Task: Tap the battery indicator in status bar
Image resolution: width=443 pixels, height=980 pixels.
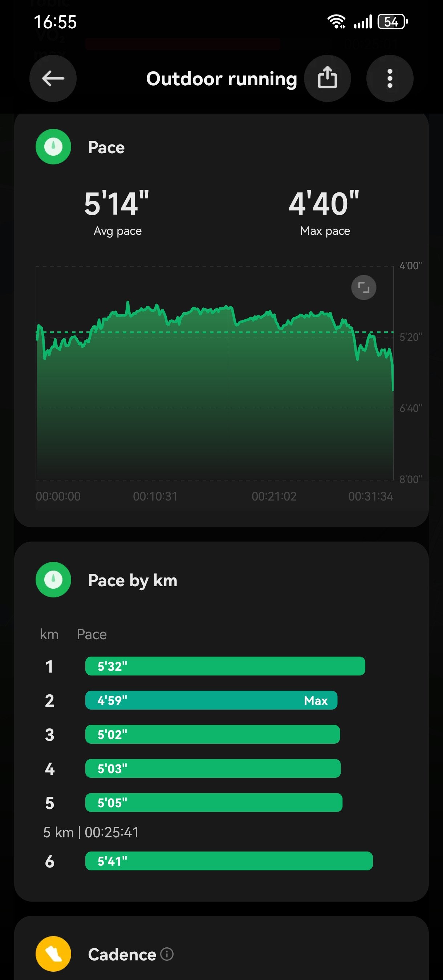Action: (x=393, y=22)
